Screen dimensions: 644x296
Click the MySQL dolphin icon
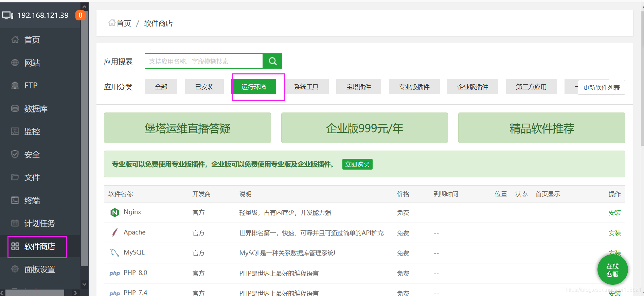tap(115, 253)
